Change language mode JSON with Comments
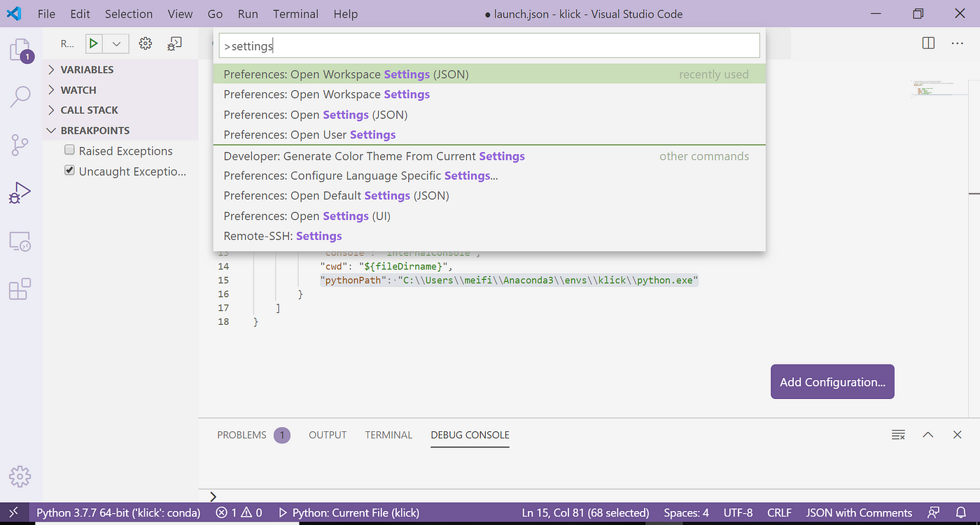This screenshot has height=525, width=980. 859,513
